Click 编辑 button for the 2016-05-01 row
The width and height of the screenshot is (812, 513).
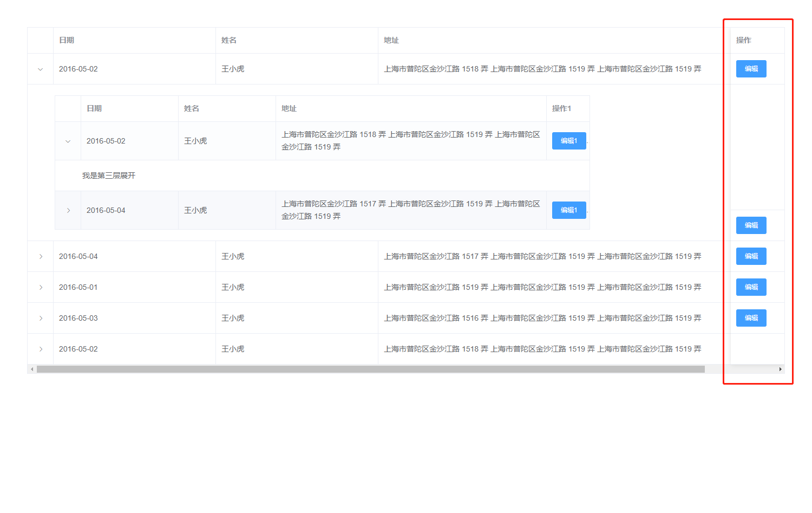click(x=751, y=287)
